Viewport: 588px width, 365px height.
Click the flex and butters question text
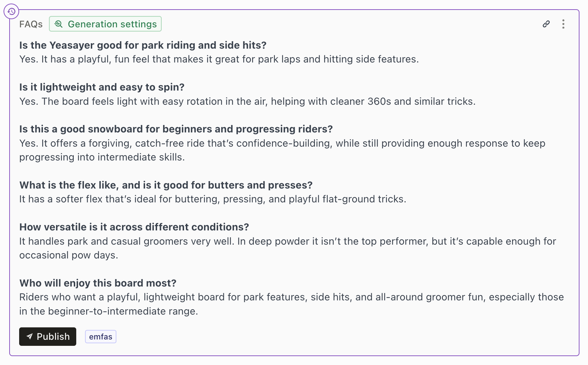(x=166, y=185)
